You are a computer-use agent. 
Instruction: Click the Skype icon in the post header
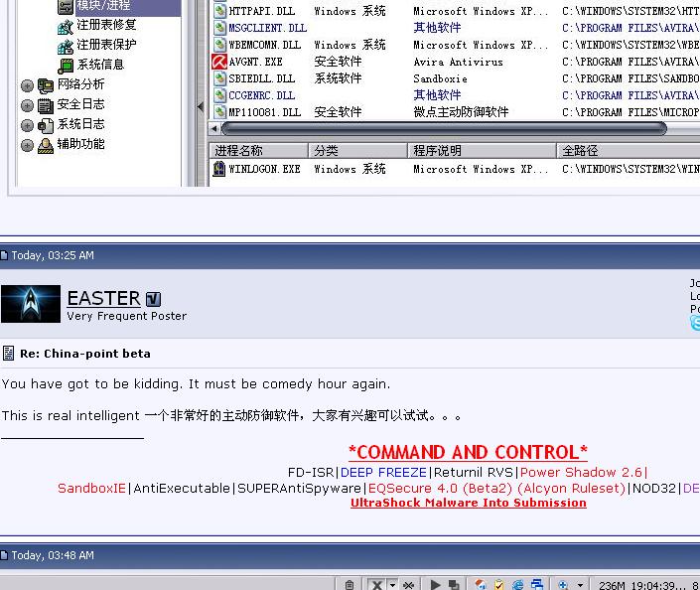click(x=695, y=323)
